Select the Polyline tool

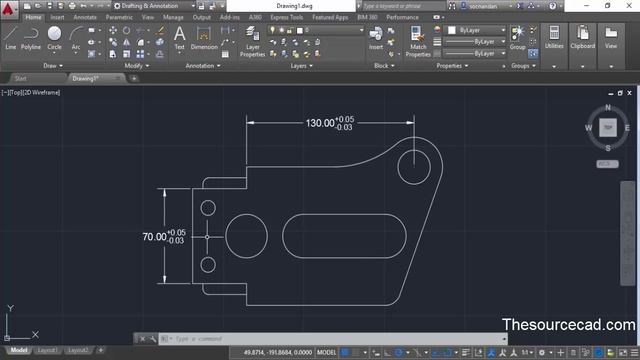click(x=31, y=38)
